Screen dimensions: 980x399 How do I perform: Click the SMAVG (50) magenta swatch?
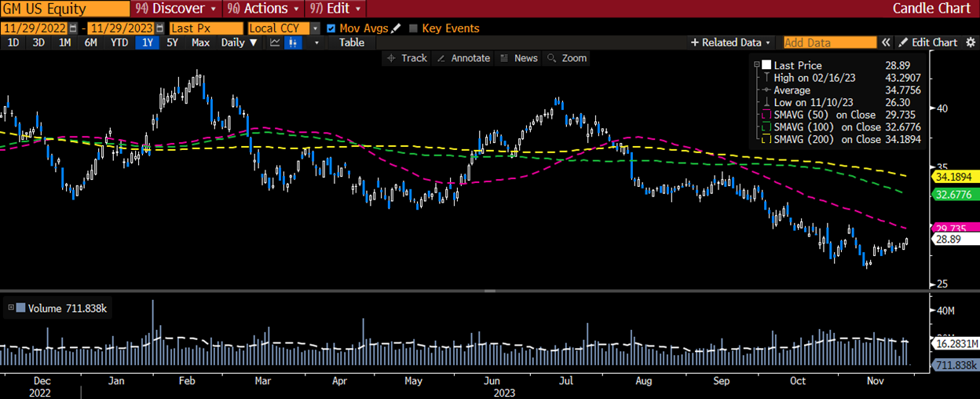pyautogui.click(x=766, y=115)
